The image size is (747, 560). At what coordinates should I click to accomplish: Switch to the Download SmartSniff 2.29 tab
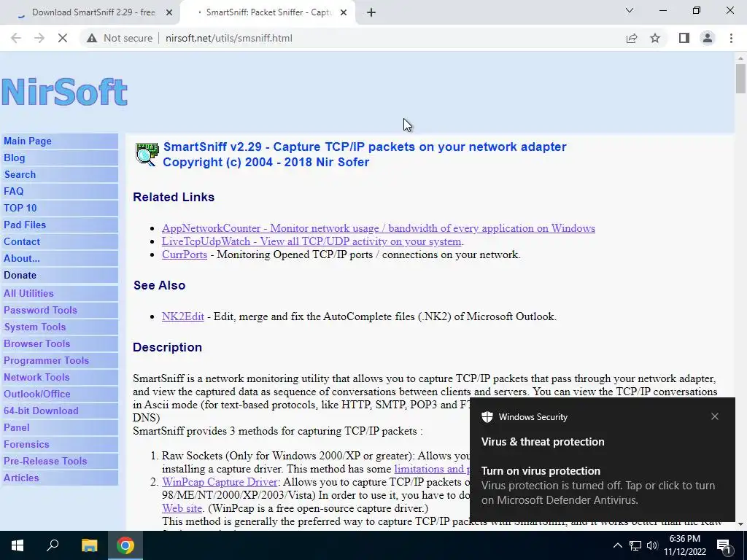pos(93,12)
